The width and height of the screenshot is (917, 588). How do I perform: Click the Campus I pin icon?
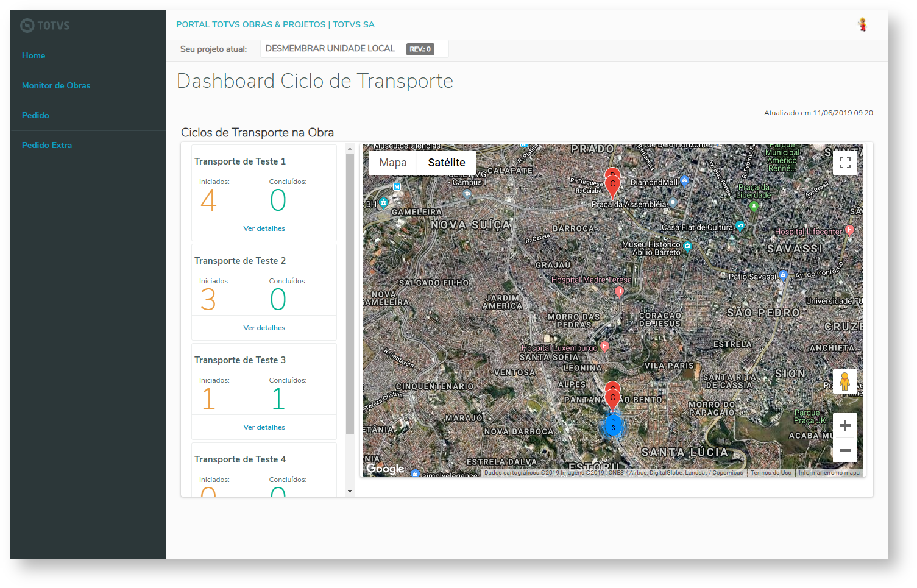pyautogui.click(x=467, y=194)
